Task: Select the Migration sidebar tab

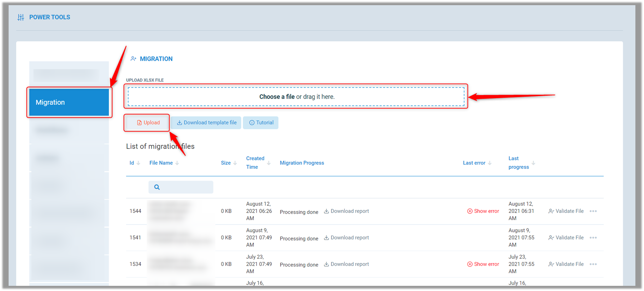Action: pyautogui.click(x=69, y=103)
